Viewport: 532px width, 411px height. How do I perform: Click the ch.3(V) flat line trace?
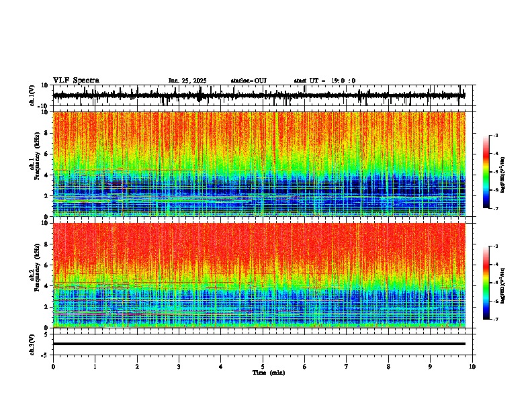(x=259, y=344)
